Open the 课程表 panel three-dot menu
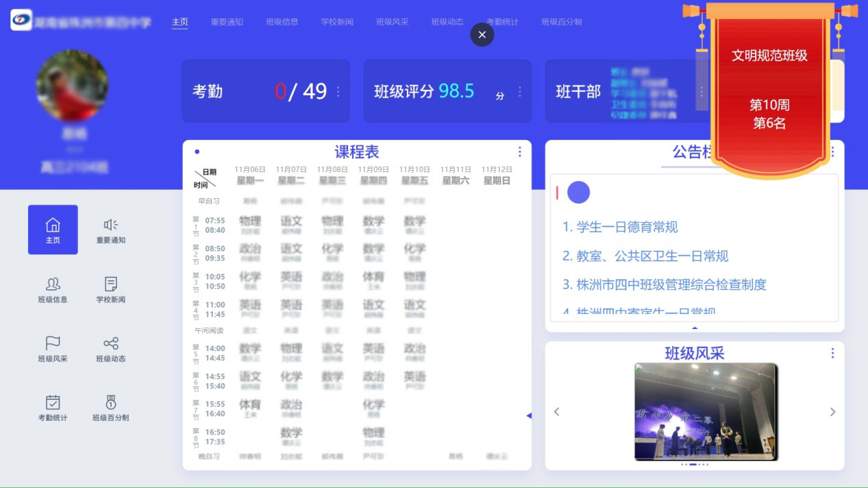The width and height of the screenshot is (868, 488). [519, 151]
